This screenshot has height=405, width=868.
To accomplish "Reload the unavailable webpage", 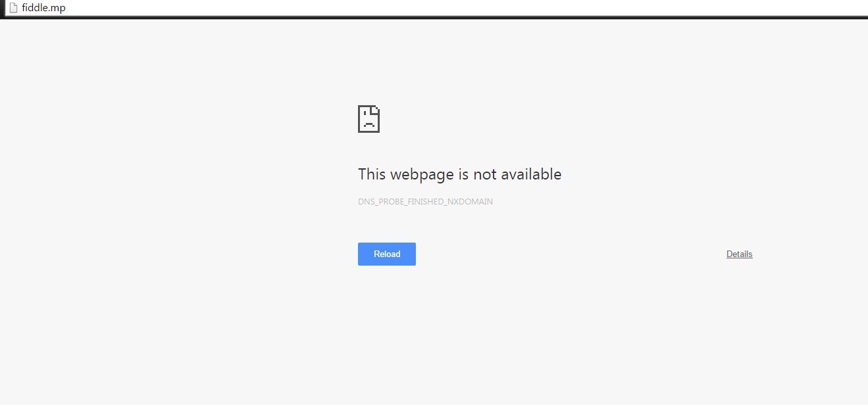I will pyautogui.click(x=387, y=254).
